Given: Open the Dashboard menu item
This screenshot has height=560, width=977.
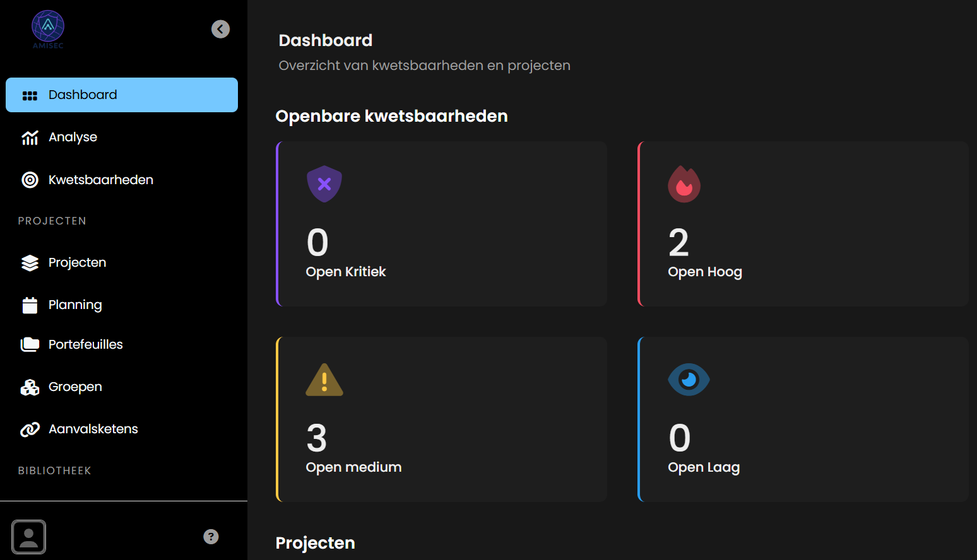Looking at the screenshot, I should [122, 95].
